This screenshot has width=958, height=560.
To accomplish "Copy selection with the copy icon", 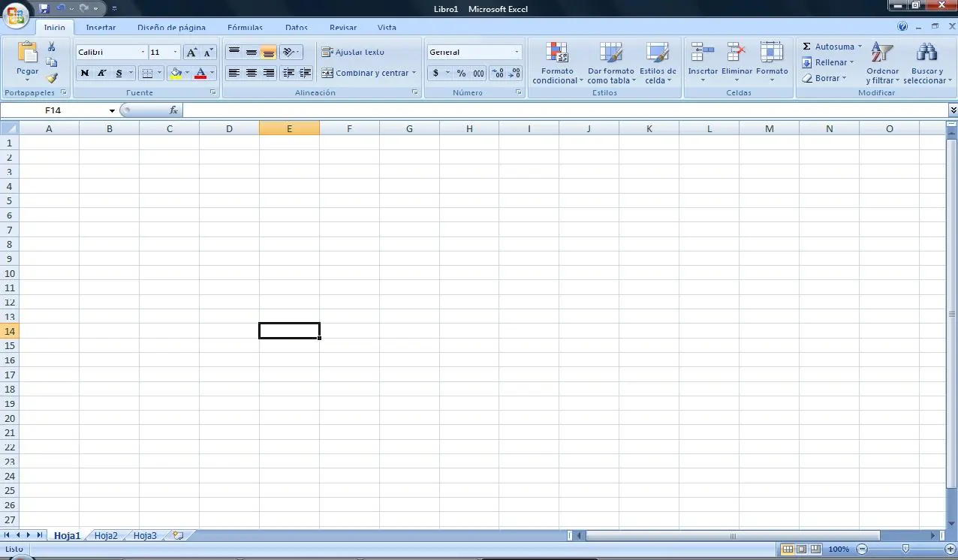I will coord(52,62).
